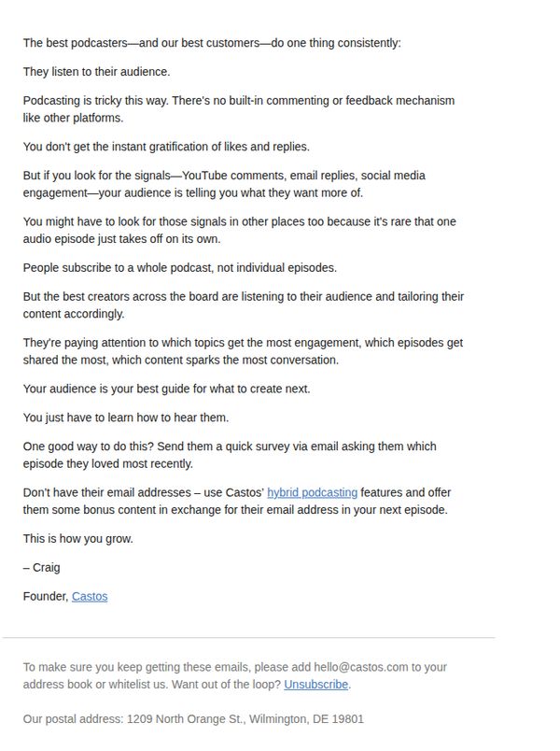Open the hybrid podcasting link
The width and height of the screenshot is (560, 751).
coord(312,492)
